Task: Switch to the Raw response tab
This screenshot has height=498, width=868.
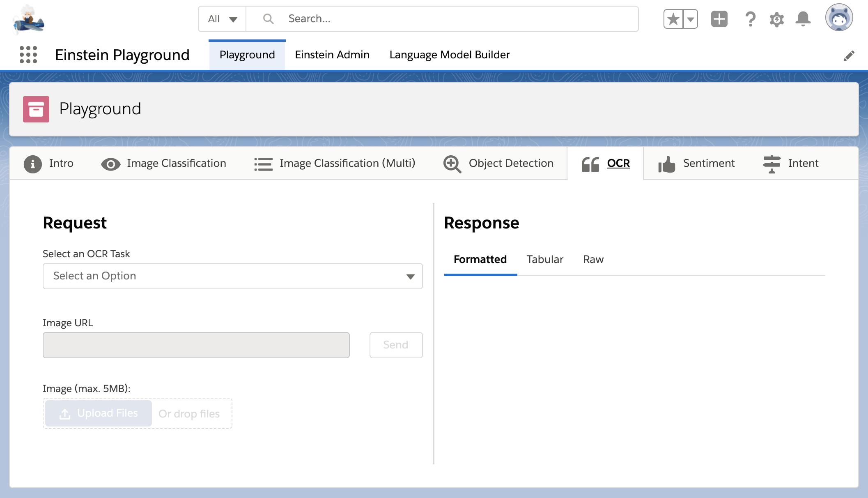Action: point(593,259)
